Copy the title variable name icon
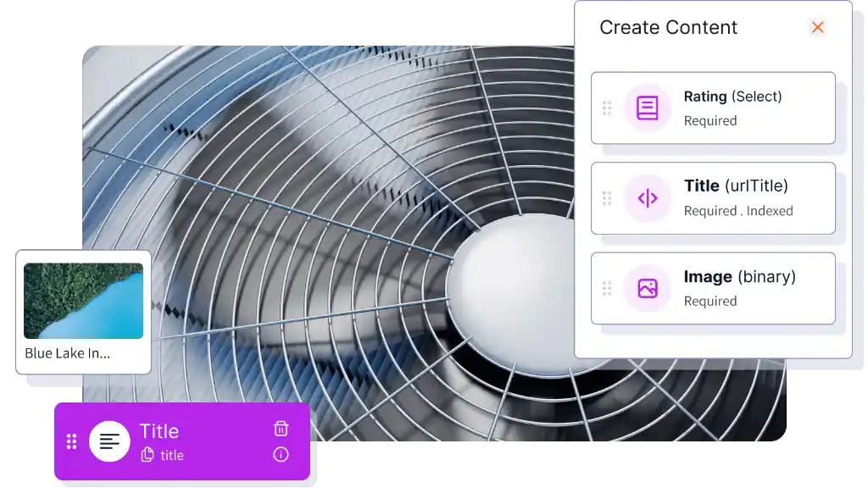The image size is (868, 488). click(147, 455)
